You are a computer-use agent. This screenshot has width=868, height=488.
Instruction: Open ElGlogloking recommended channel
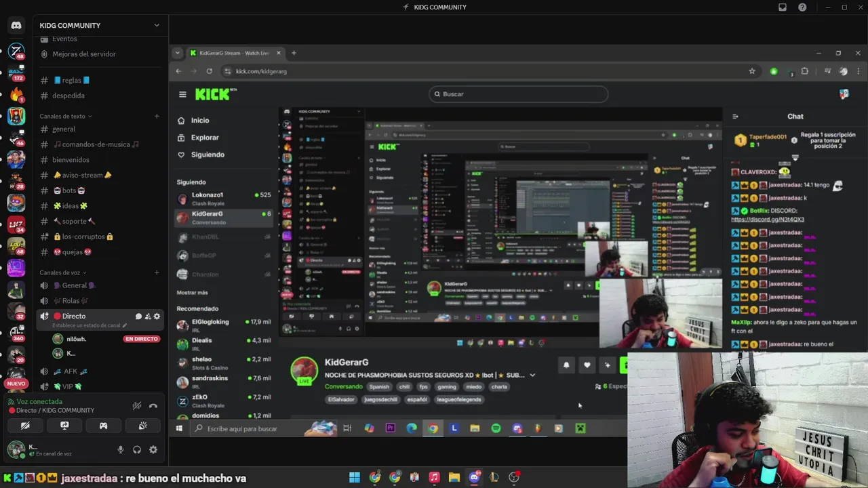[224, 325]
